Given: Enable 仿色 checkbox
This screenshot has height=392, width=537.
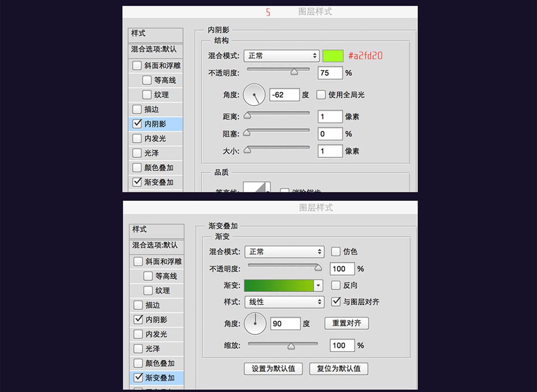Looking at the screenshot, I should 336,252.
